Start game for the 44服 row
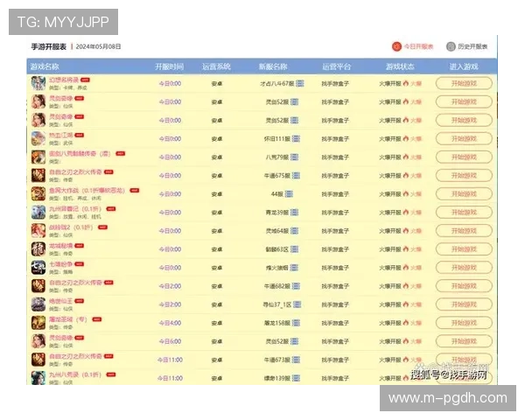 [464, 194]
